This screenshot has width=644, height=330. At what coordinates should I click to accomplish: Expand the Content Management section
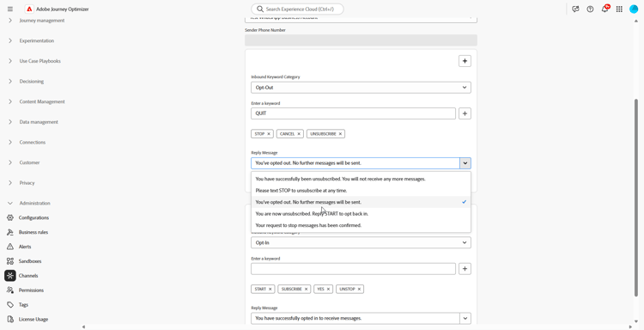[10, 101]
